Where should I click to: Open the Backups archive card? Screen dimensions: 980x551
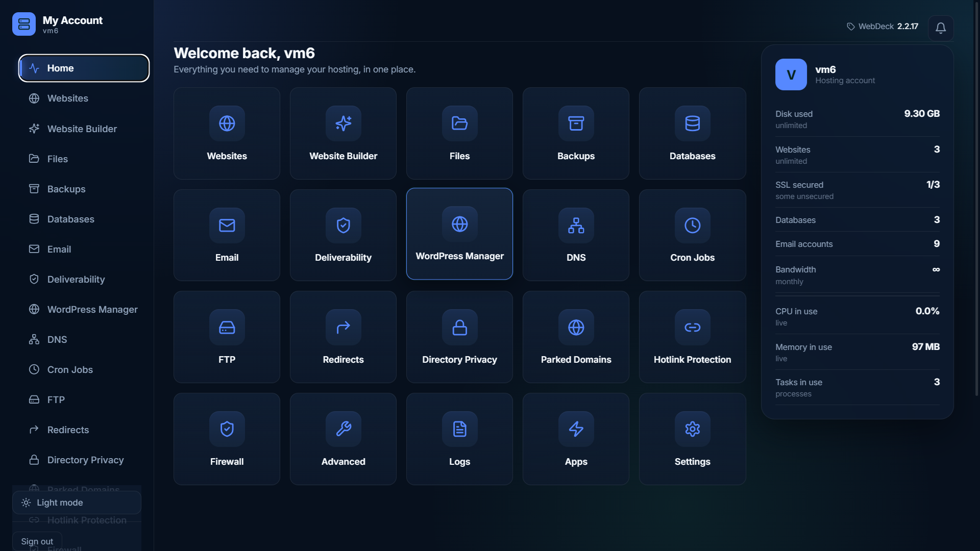tap(576, 133)
